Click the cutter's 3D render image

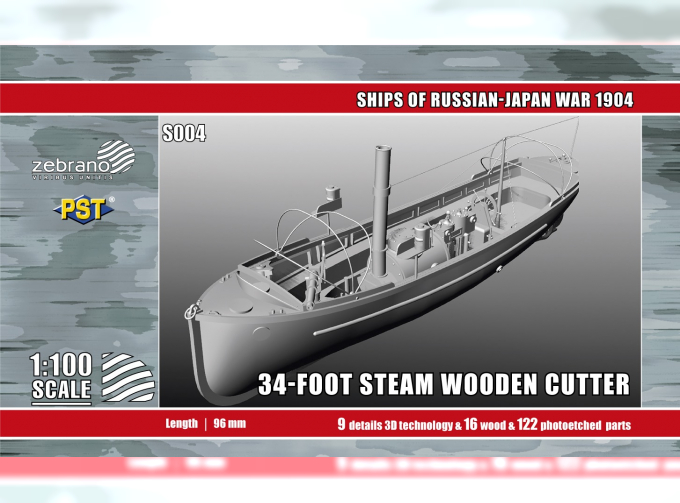coord(400,260)
